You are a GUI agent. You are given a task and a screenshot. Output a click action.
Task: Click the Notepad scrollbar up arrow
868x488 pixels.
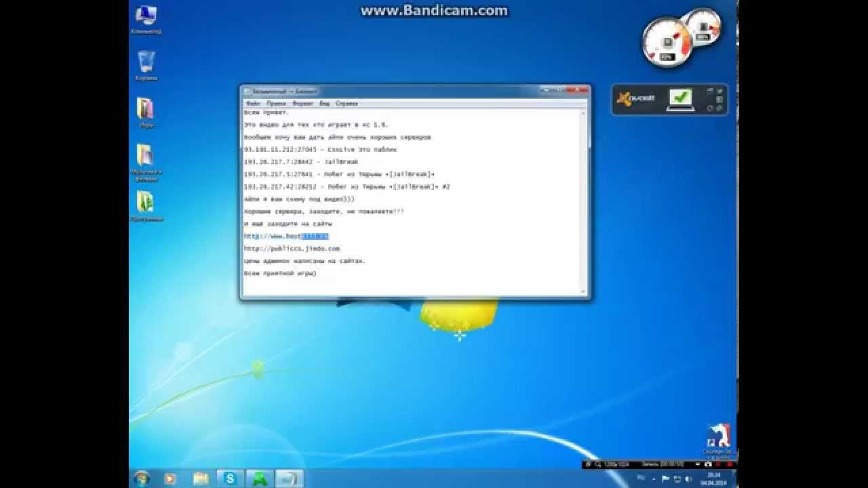pyautogui.click(x=584, y=113)
